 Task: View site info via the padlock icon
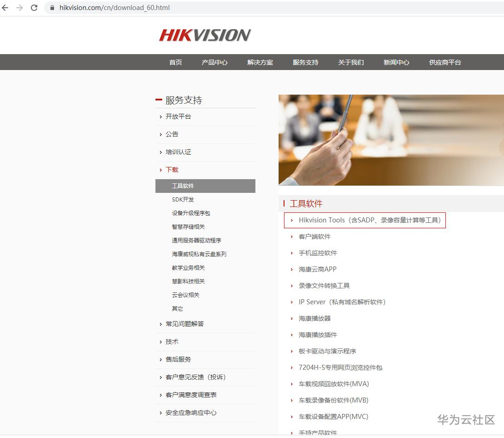point(52,8)
